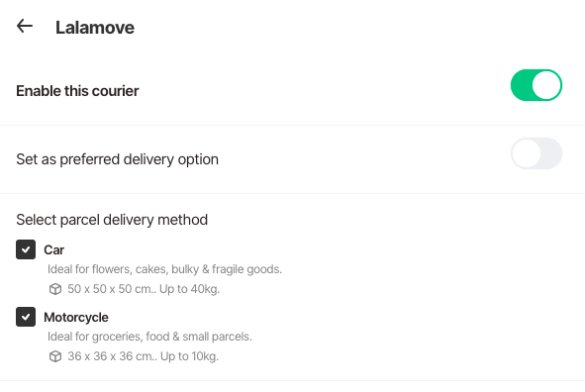Click the Up to 40kg weight limit
Screen dimensions: 585x392
189,289
